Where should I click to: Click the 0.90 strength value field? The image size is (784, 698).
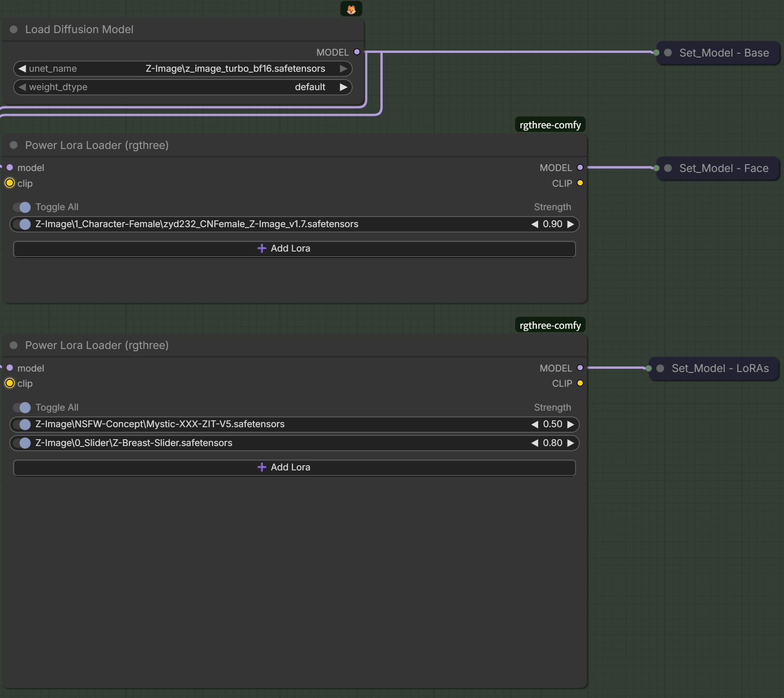[x=552, y=224]
